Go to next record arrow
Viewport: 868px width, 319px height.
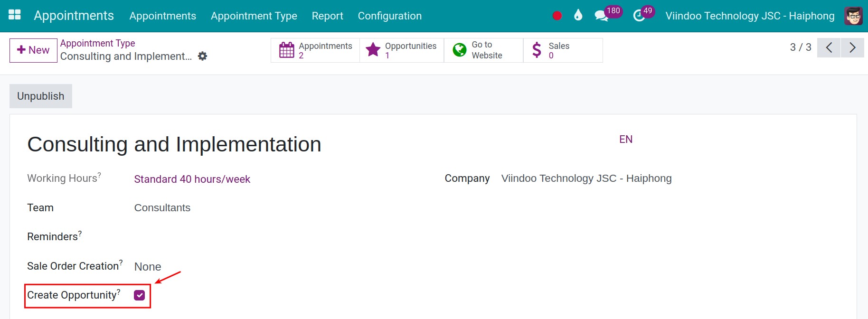[852, 47]
